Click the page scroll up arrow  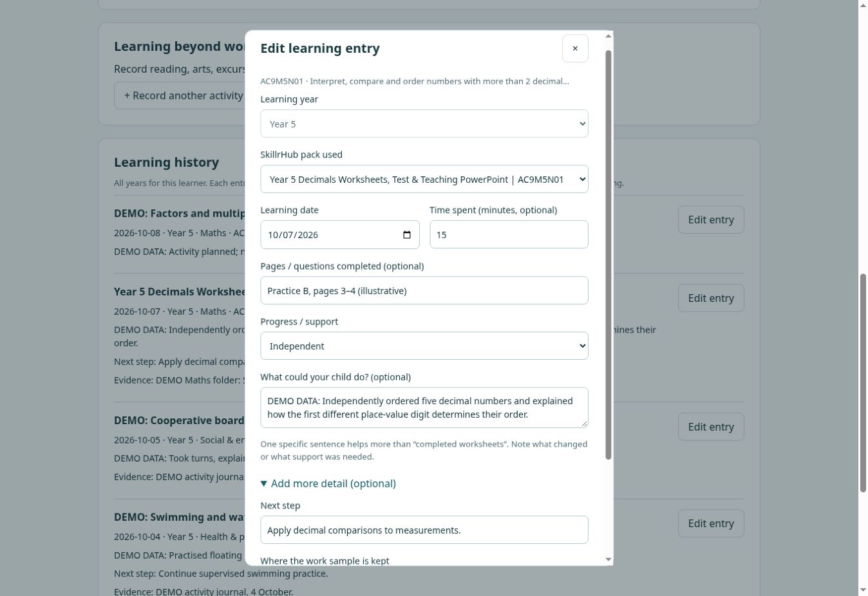pyautogui.click(x=863, y=5)
